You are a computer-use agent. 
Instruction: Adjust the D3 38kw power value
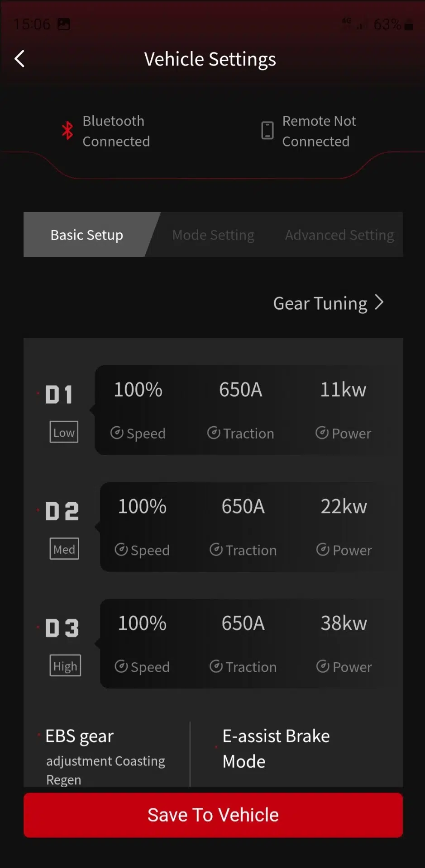(344, 623)
